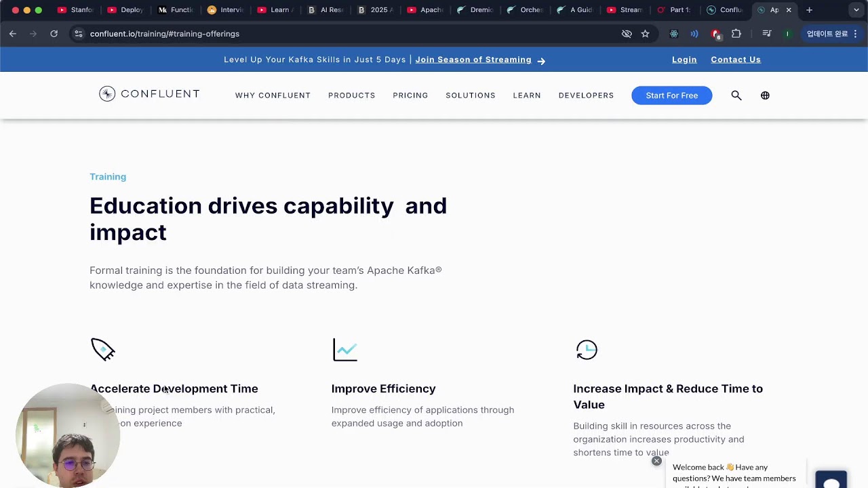The image size is (868, 488).
Task: Switch to the Stanford YouTube tab
Action: pyautogui.click(x=75, y=10)
